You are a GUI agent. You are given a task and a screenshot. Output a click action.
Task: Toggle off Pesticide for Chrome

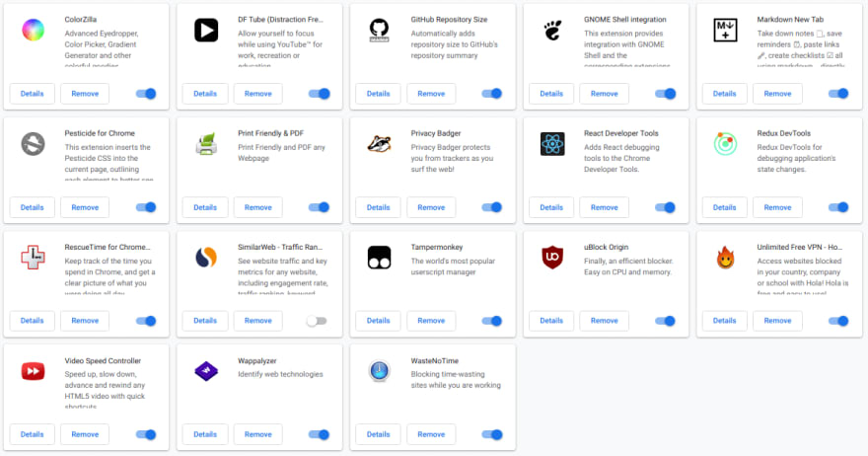146,207
